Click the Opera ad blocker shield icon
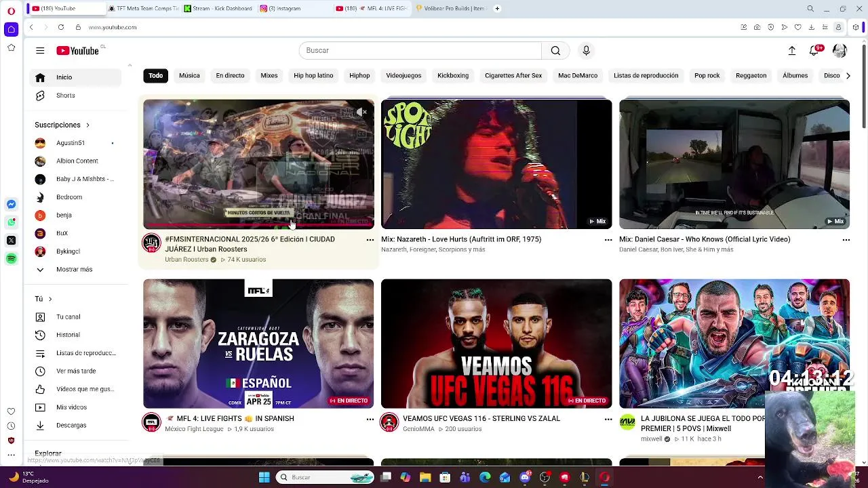868x488 pixels. coord(770,27)
